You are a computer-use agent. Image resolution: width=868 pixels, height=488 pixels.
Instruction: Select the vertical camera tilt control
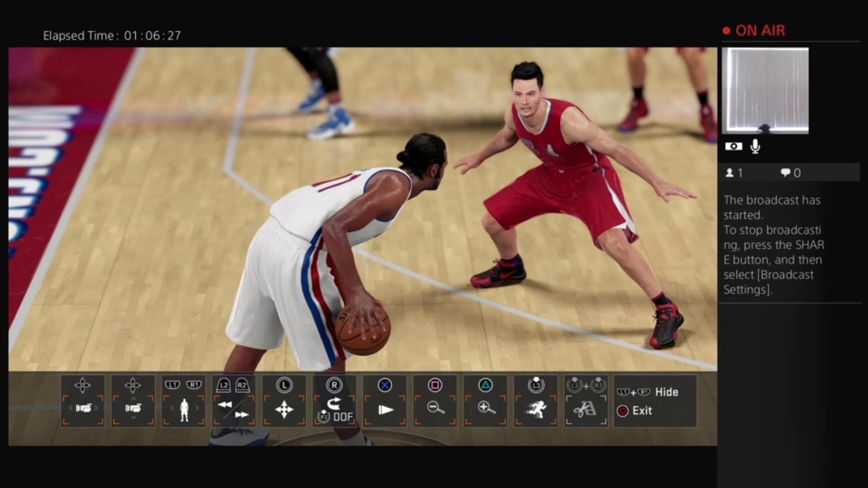(x=133, y=401)
